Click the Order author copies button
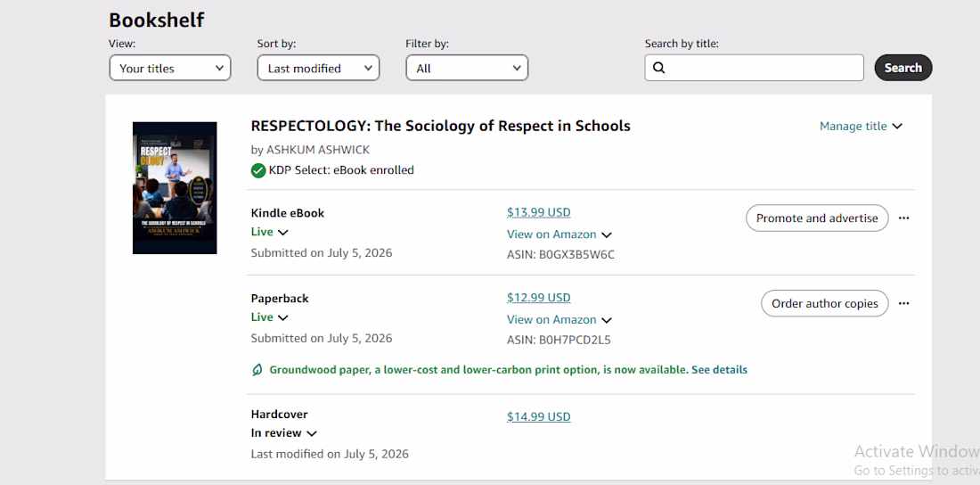Viewport: 980px width, 485px height. click(824, 303)
